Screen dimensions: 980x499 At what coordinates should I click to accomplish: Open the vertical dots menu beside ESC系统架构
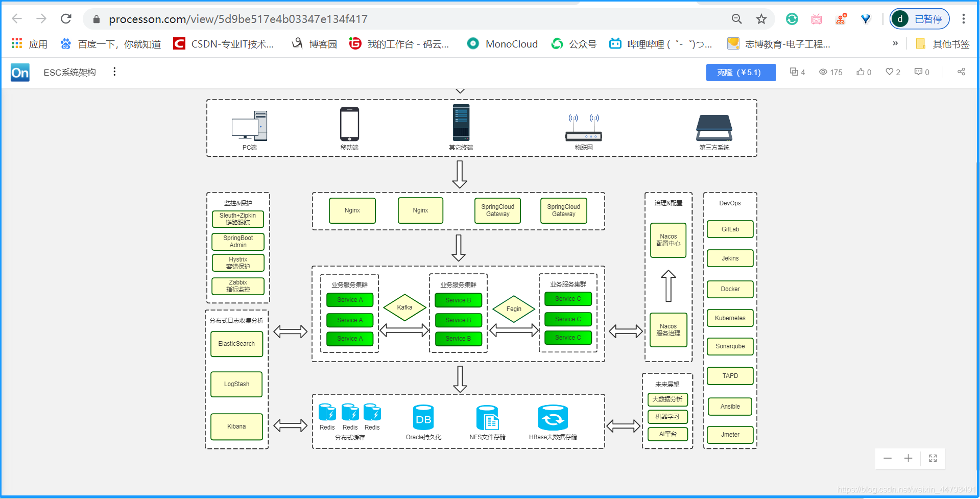114,72
